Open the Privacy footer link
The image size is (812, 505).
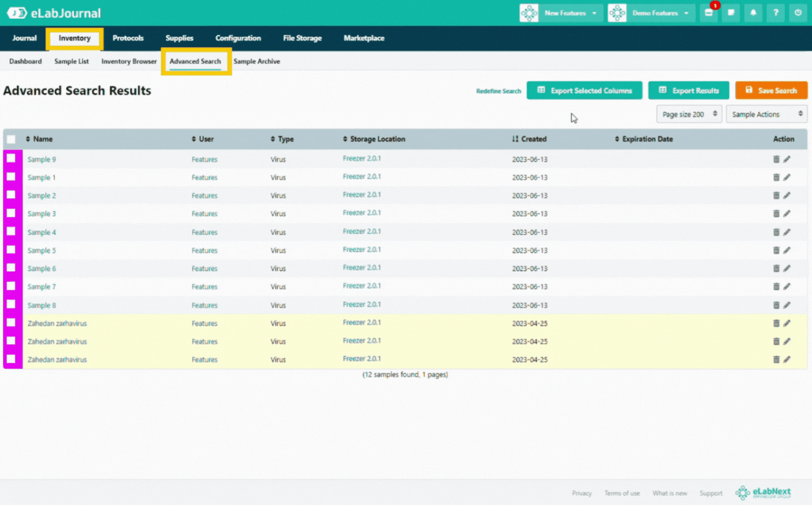pyautogui.click(x=582, y=493)
